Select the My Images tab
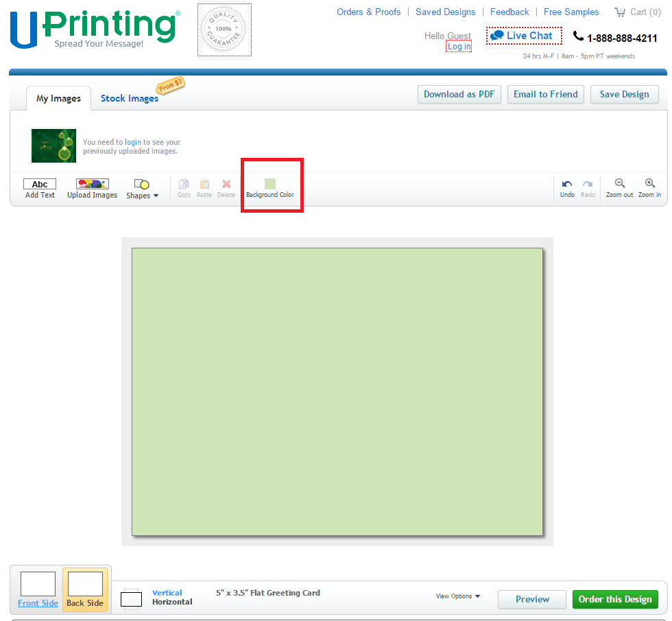Screen dimensions: 672x621 pos(58,98)
